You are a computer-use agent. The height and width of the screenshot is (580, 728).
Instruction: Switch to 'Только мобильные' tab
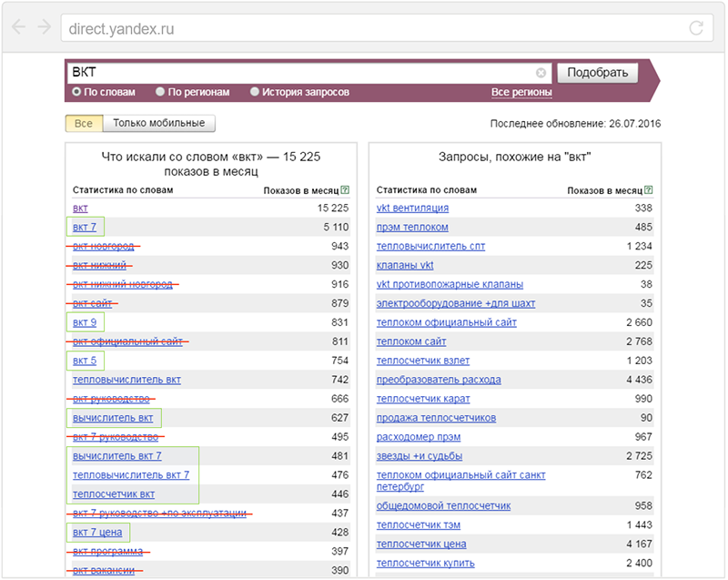tap(158, 123)
